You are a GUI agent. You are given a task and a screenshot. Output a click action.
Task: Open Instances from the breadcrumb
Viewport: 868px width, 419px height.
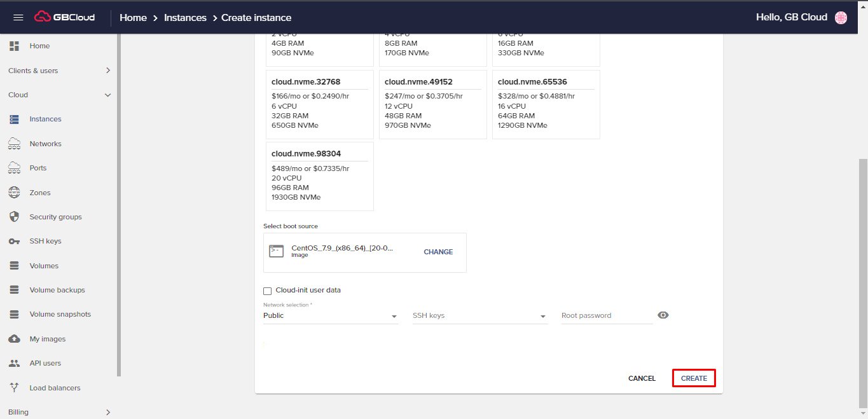[185, 17]
